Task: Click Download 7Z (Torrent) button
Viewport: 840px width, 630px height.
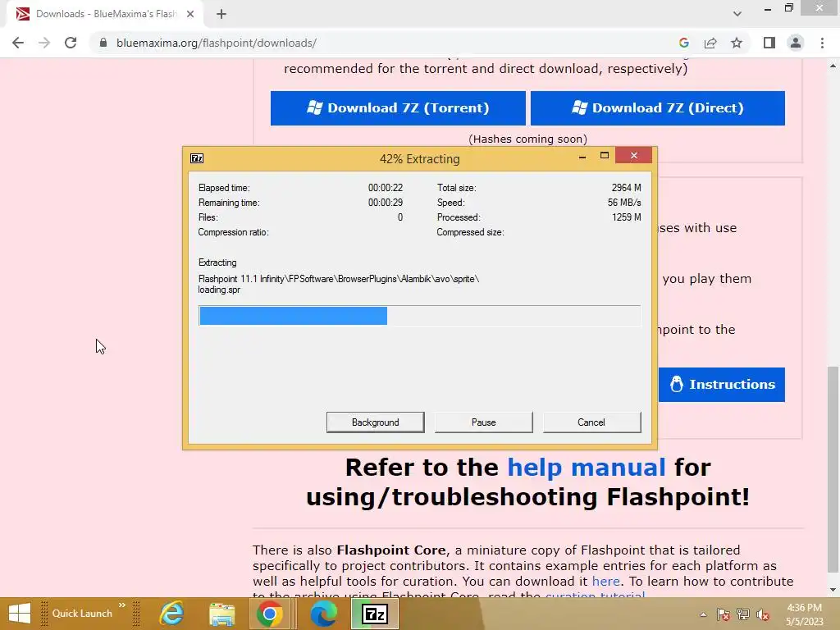Action: point(398,108)
